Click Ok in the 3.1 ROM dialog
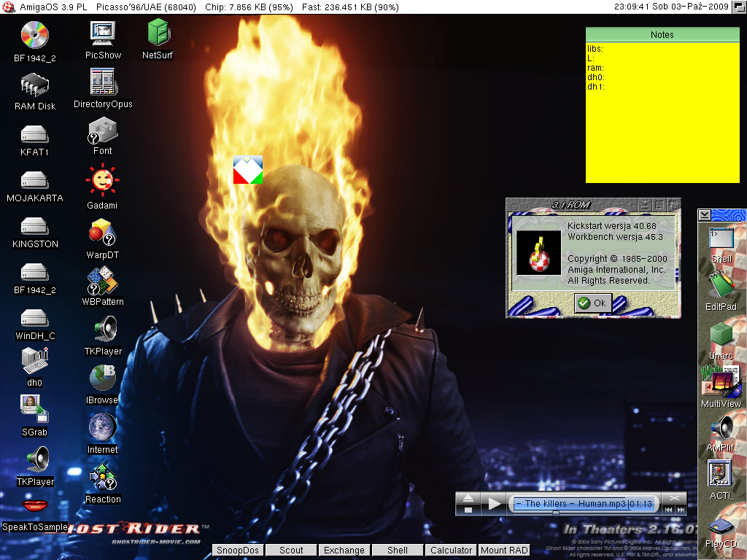Viewport: 747px width, 560px height. [x=592, y=303]
